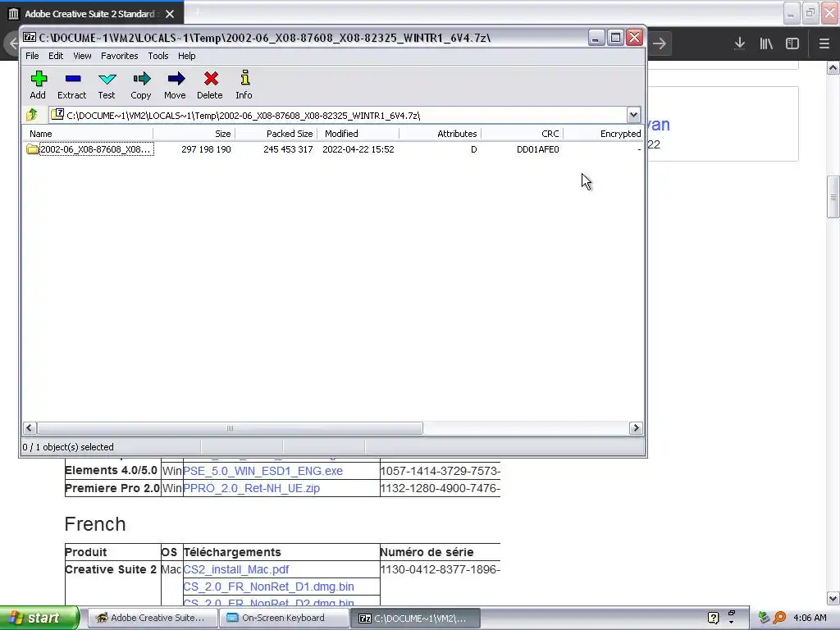Image resolution: width=840 pixels, height=630 pixels.
Task: Switch to On-Screen Keyboard taskbar button
Action: pyautogui.click(x=283, y=618)
